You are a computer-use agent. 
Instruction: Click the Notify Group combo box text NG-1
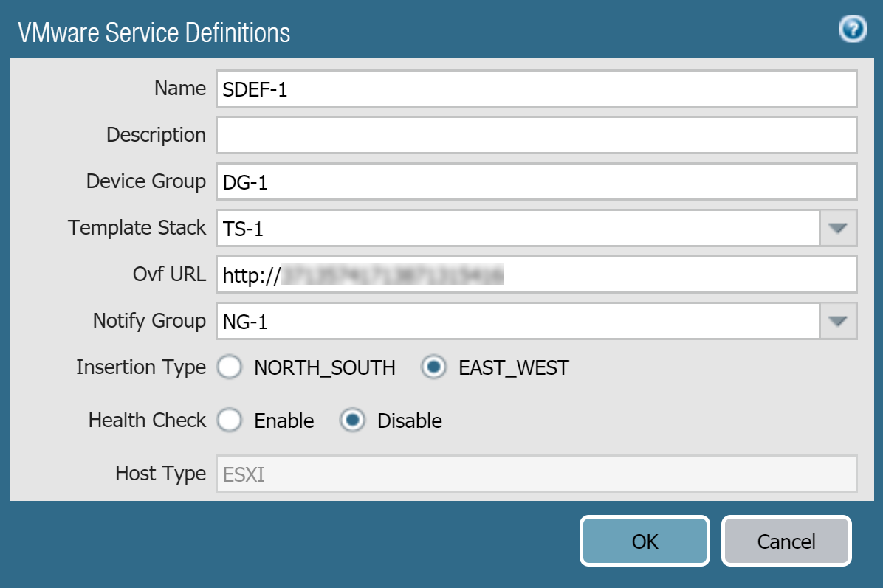517,321
